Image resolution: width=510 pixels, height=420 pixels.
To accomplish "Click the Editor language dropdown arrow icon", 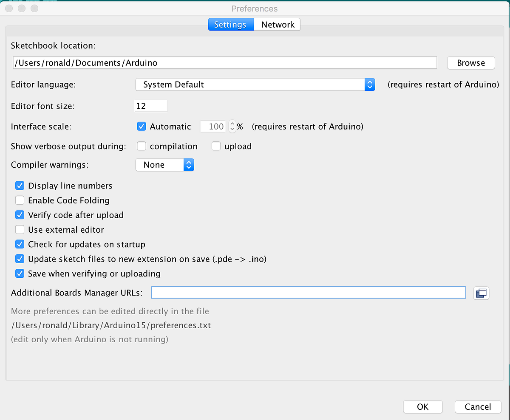I will point(369,85).
